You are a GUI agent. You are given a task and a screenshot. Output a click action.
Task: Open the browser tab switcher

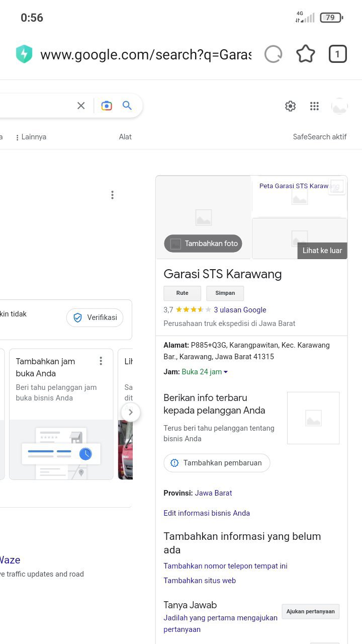click(338, 54)
